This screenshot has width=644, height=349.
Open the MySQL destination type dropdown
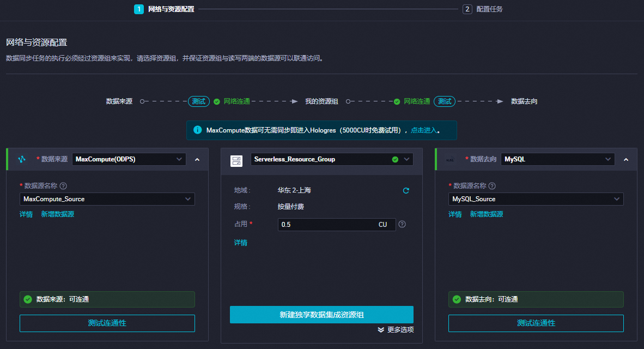coord(558,159)
